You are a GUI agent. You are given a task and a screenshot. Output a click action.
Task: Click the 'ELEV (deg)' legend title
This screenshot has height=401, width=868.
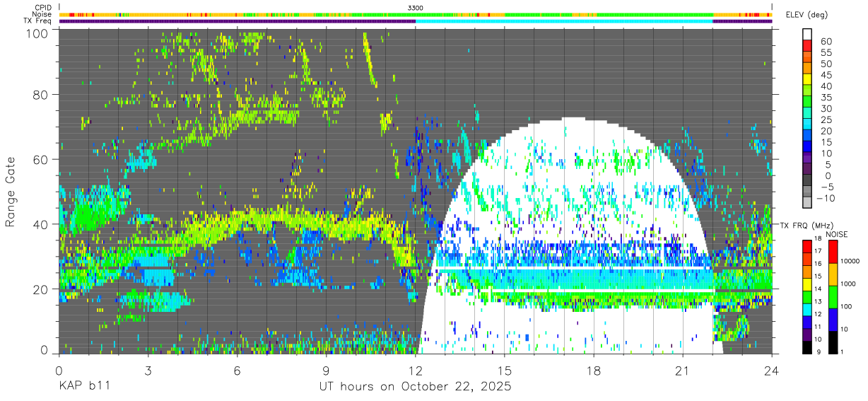(807, 15)
